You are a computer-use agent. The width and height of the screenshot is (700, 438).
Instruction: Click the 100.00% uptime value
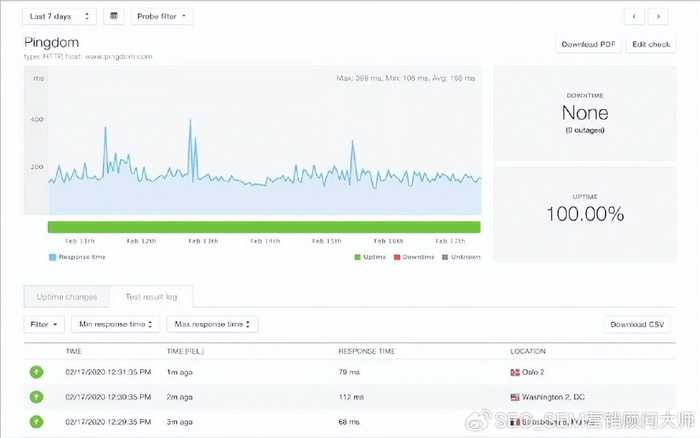pyautogui.click(x=585, y=214)
